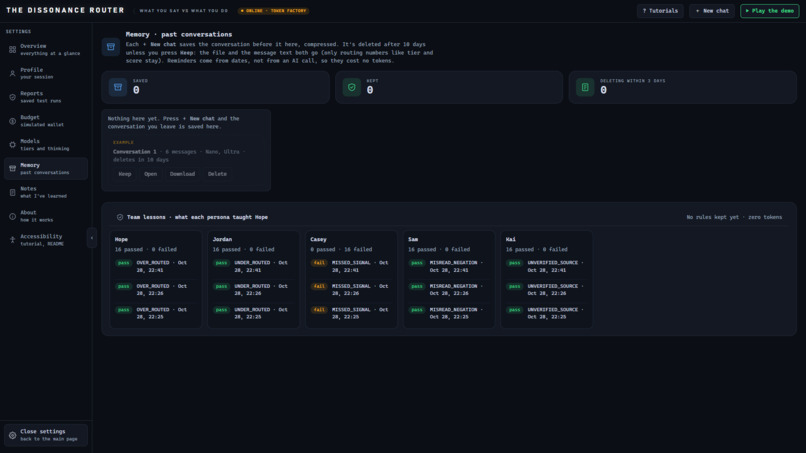The height and width of the screenshot is (453, 806).
Task: Start a New chat
Action: point(712,11)
